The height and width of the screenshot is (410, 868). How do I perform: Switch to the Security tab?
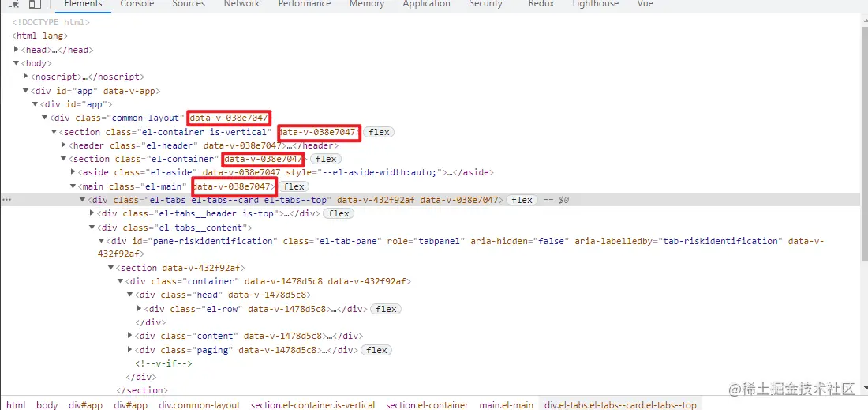coord(485,4)
